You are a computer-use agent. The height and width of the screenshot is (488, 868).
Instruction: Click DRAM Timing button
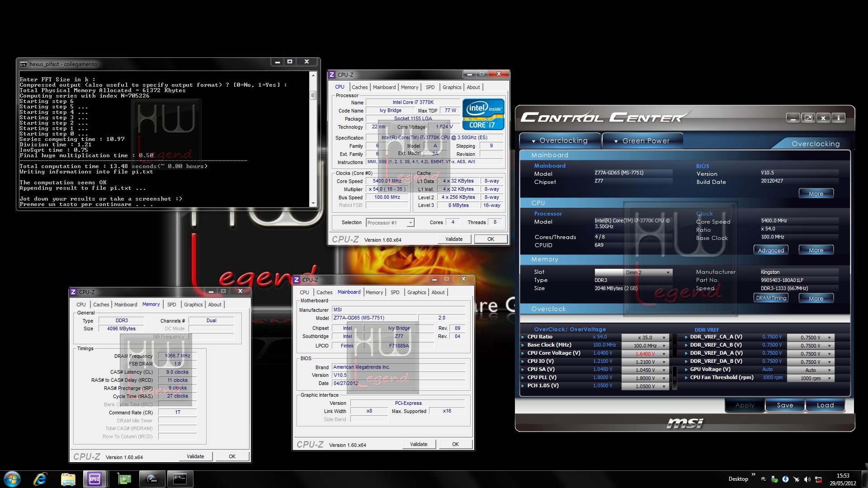[771, 298]
